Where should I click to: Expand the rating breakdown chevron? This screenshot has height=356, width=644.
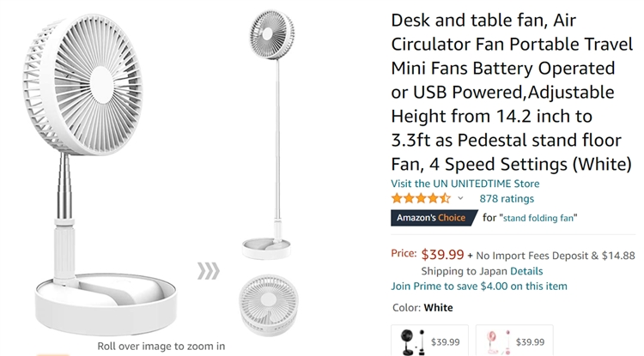pos(461,198)
